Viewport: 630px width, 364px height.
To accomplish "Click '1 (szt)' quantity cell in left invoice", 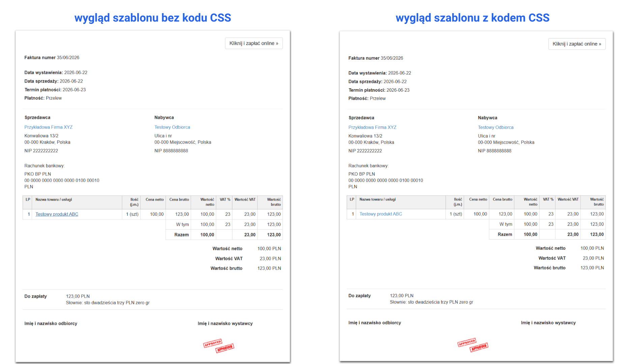I will (132, 214).
